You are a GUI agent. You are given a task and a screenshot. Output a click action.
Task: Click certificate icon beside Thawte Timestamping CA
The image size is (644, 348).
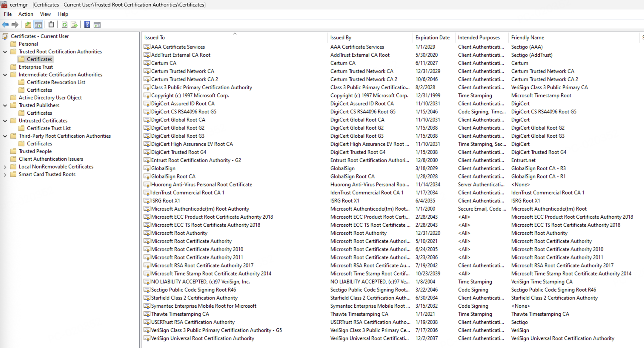(147, 314)
